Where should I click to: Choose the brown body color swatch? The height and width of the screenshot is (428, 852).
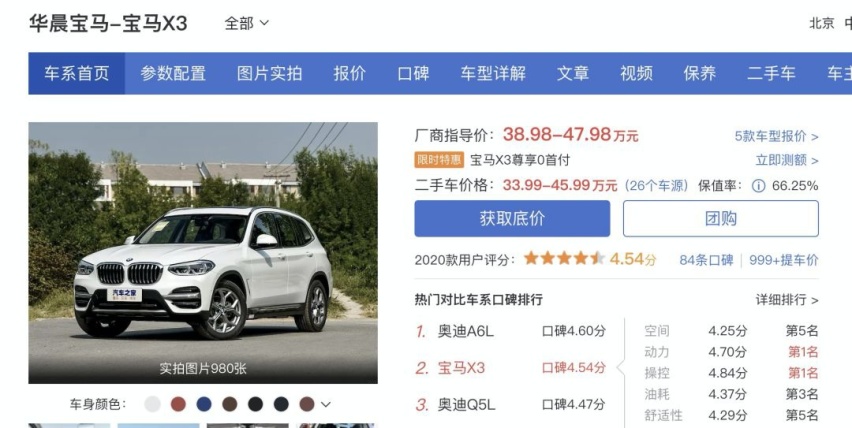[230, 404]
